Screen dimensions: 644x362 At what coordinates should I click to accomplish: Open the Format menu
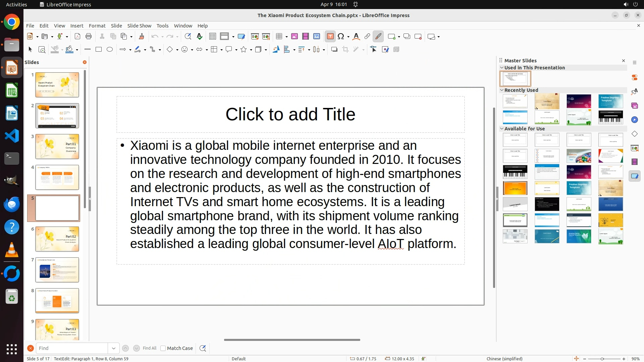97,26
